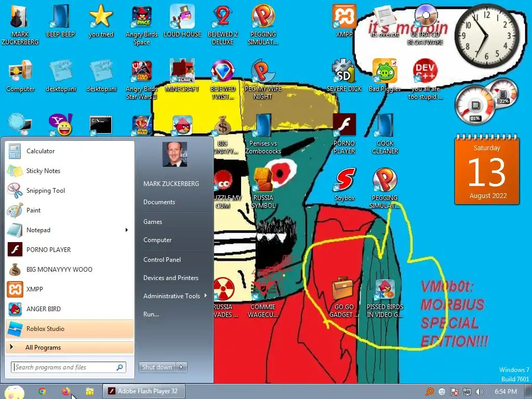Click the Chrome icon in the taskbar

click(42, 392)
